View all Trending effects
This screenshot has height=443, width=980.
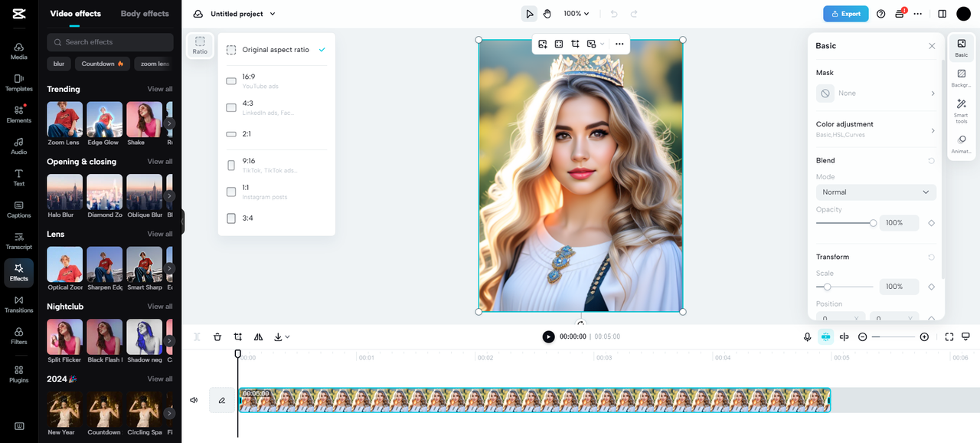[160, 90]
